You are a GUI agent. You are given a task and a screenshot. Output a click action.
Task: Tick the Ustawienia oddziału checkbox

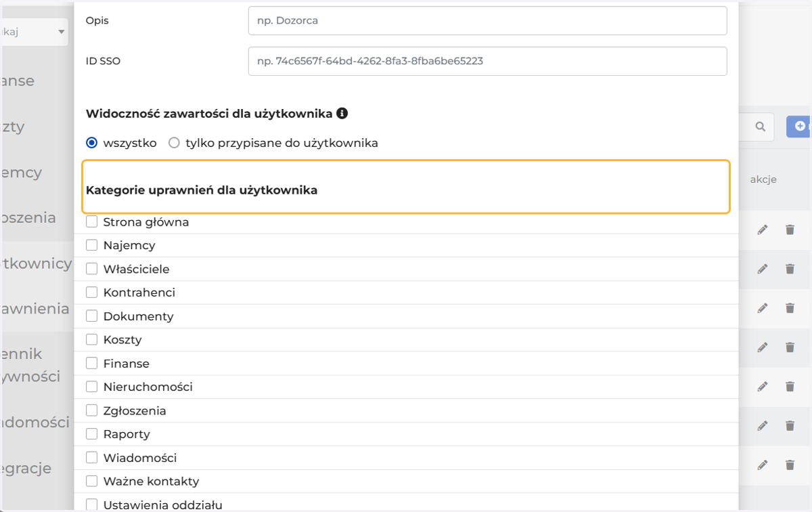pos(92,505)
